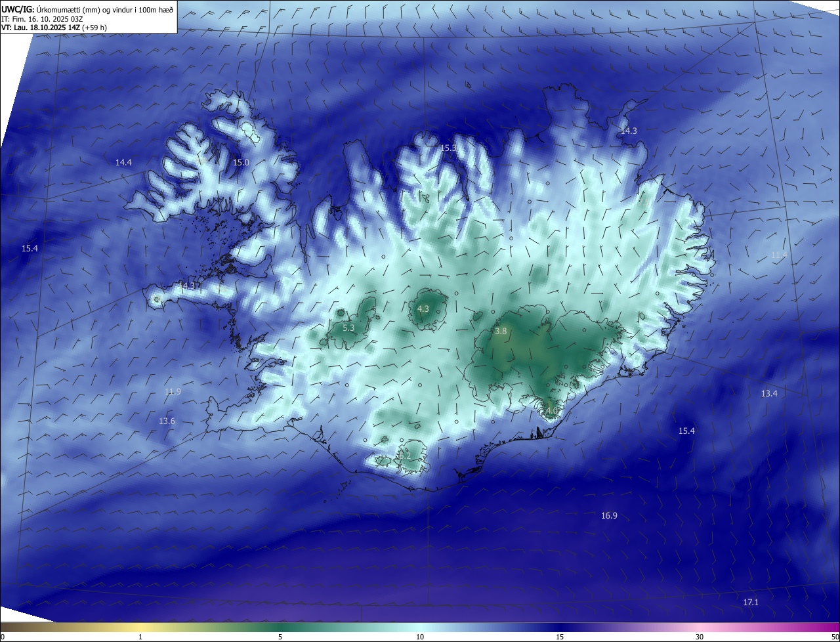The width and height of the screenshot is (840, 642).
Task: Select the 3.8 reading on Vatnajökull glacier
Action: (x=501, y=332)
